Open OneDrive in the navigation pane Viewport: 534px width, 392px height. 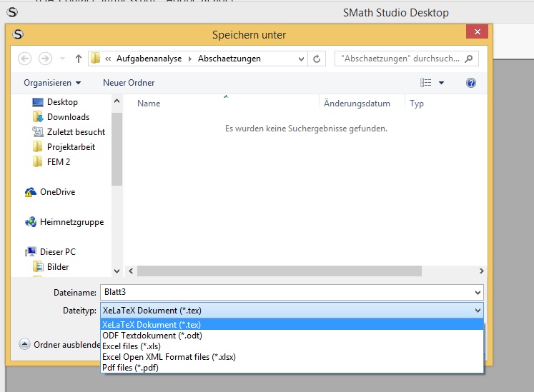(56, 192)
